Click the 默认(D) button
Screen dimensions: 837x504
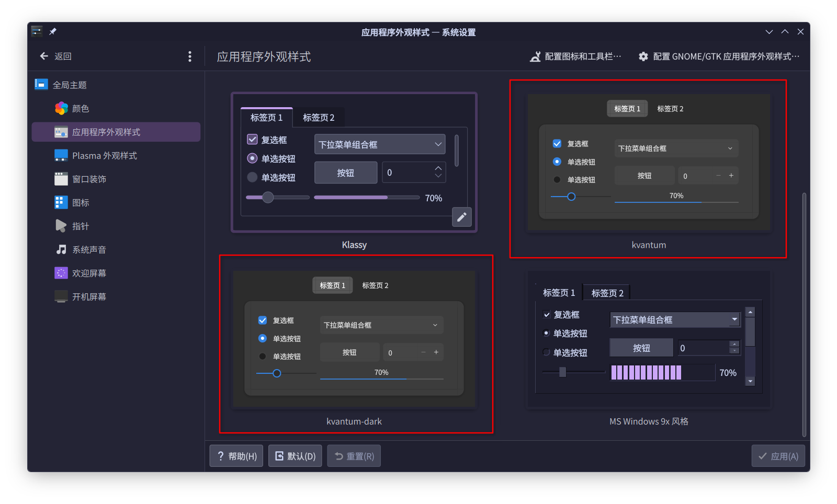point(295,456)
